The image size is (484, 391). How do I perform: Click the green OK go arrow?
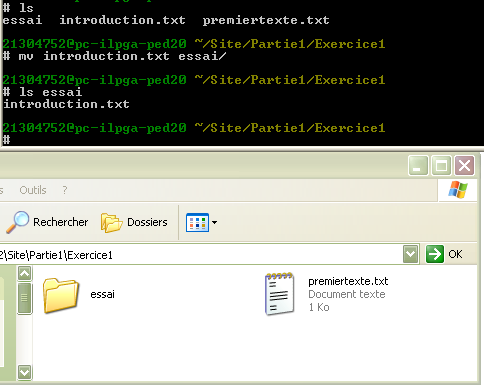(x=435, y=255)
